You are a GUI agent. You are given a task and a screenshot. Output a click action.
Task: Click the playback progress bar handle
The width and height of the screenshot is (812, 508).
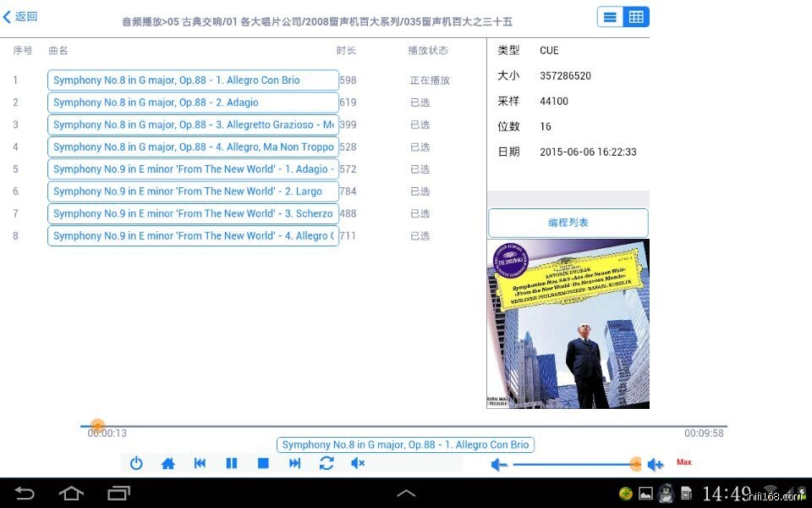pos(97,426)
